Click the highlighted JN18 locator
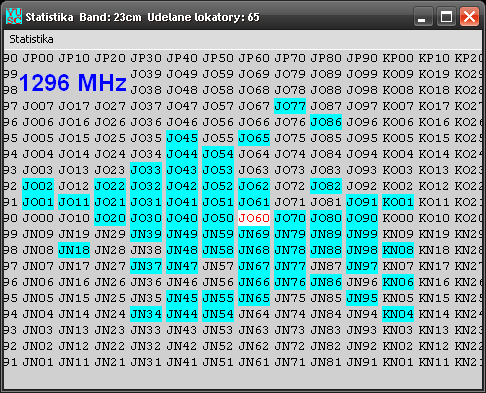 pos(74,250)
